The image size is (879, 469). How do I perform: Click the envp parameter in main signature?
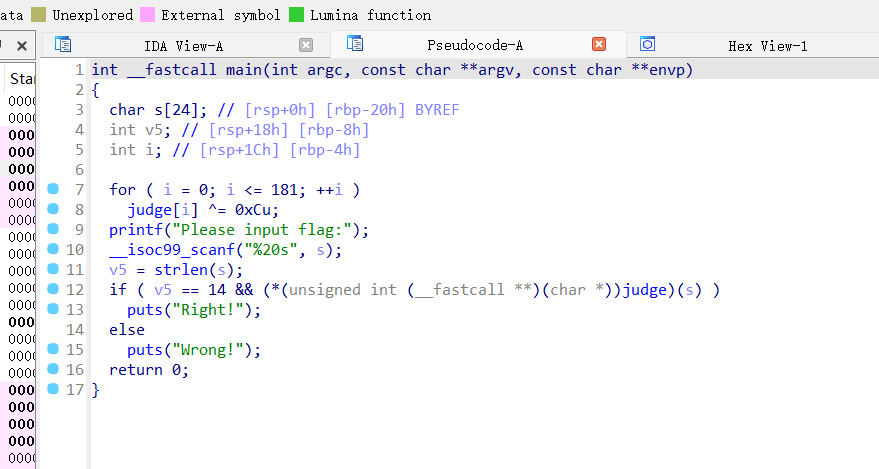[667, 70]
